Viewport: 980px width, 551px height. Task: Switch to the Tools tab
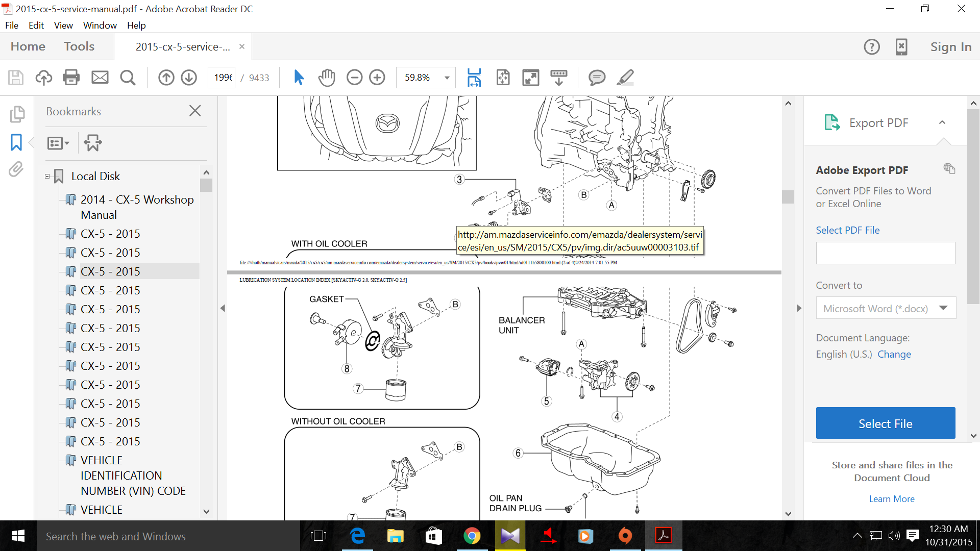[79, 46]
